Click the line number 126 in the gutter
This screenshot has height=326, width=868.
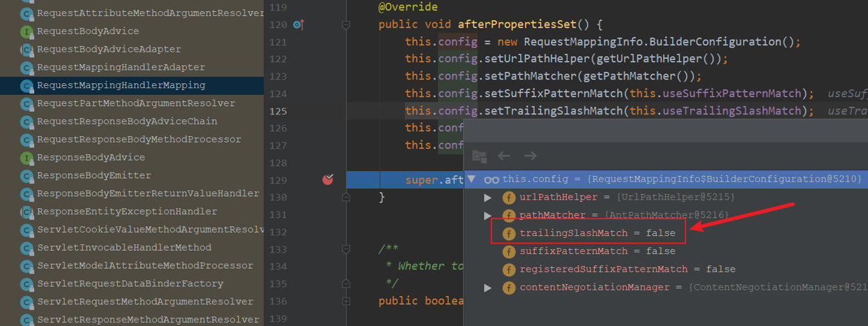[277, 128]
